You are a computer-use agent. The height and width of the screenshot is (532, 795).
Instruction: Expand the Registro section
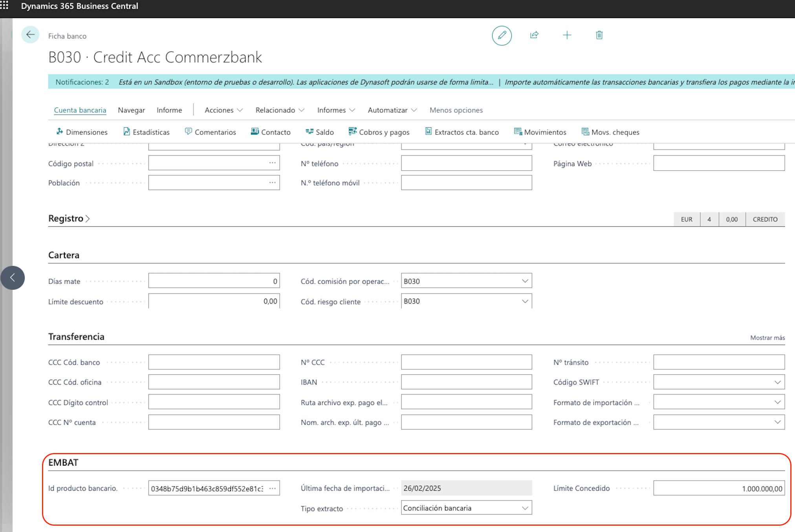pyautogui.click(x=69, y=218)
